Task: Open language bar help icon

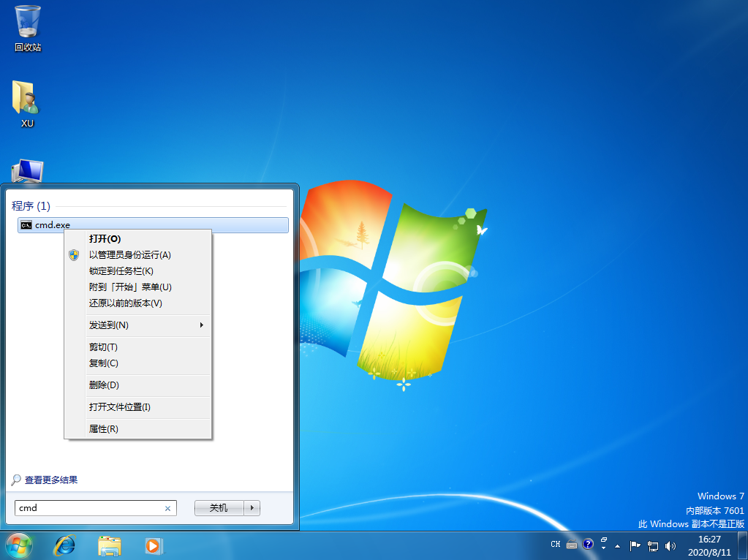Action: (x=588, y=544)
